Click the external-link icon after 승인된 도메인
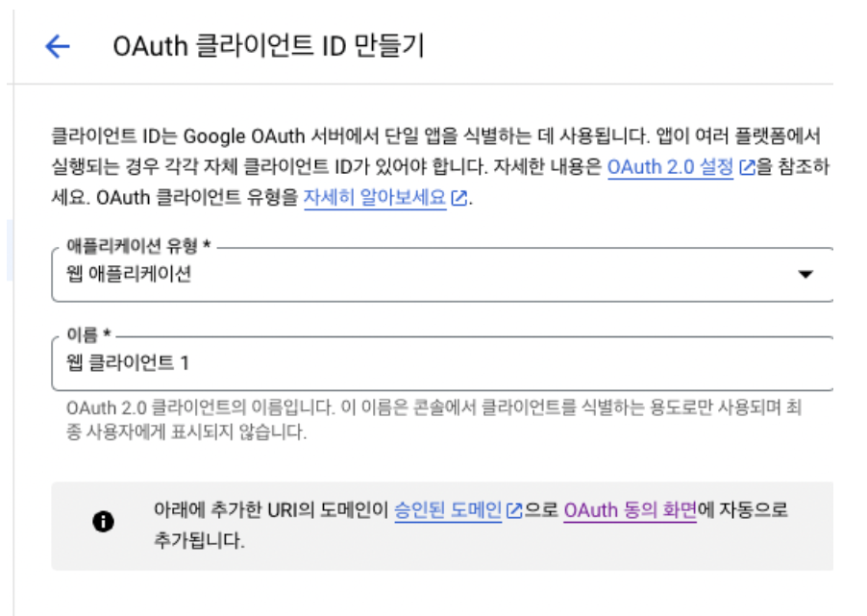 (514, 510)
